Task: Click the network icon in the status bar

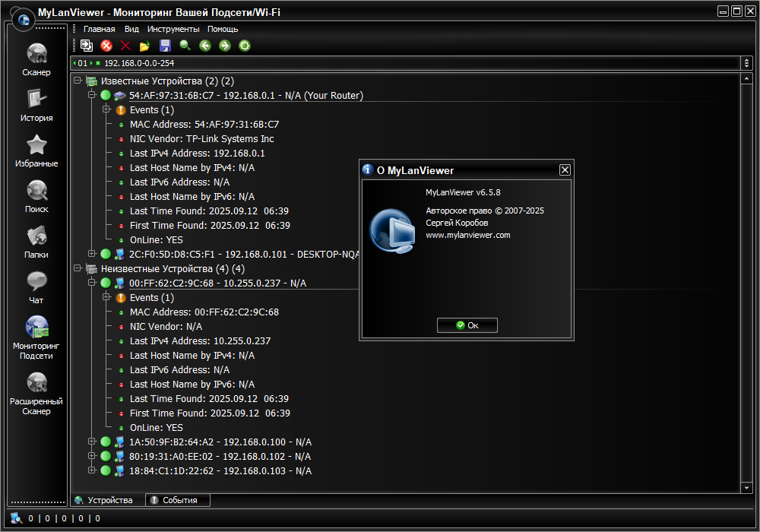Action: (x=17, y=518)
